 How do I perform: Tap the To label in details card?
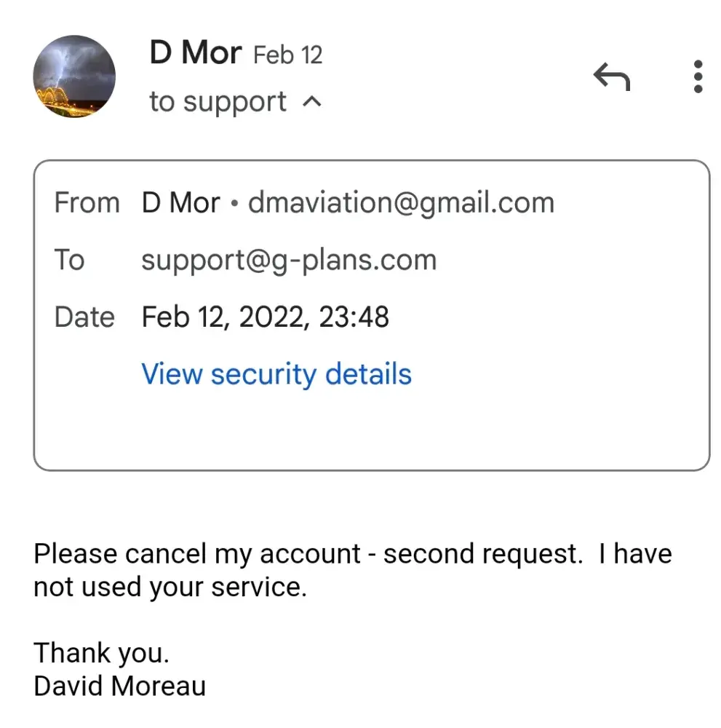pos(70,260)
